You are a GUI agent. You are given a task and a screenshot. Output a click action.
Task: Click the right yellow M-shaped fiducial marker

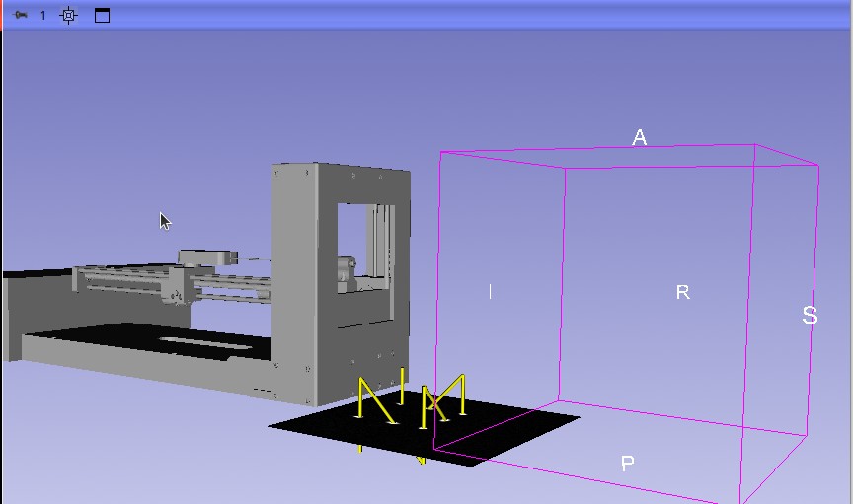coord(443,399)
